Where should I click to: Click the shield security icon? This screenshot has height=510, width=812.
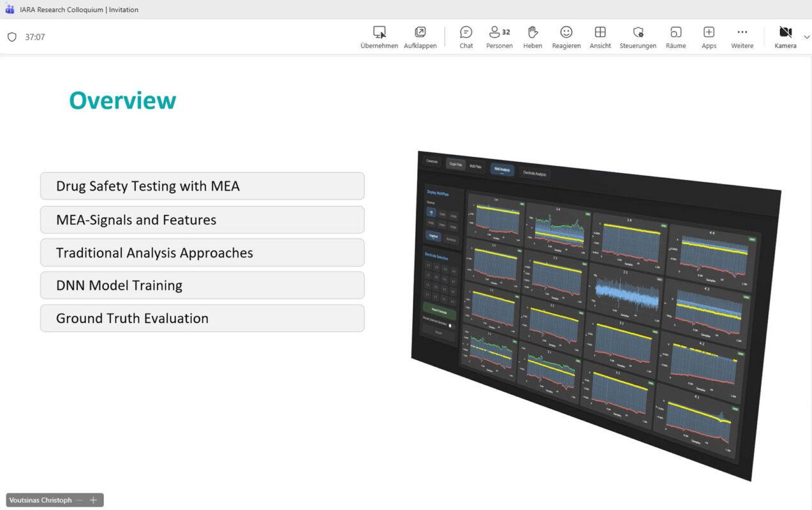pyautogui.click(x=11, y=37)
